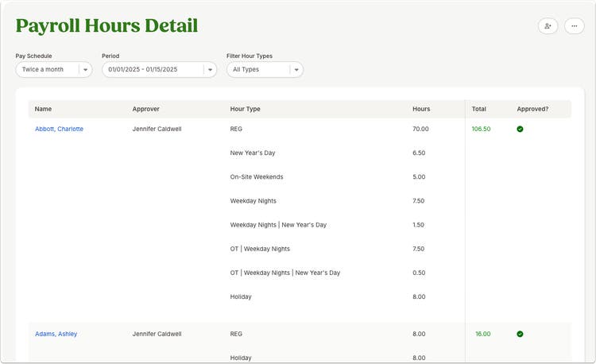Click the Approver column header
Viewport: 596px width, 364px height.
pyautogui.click(x=146, y=109)
